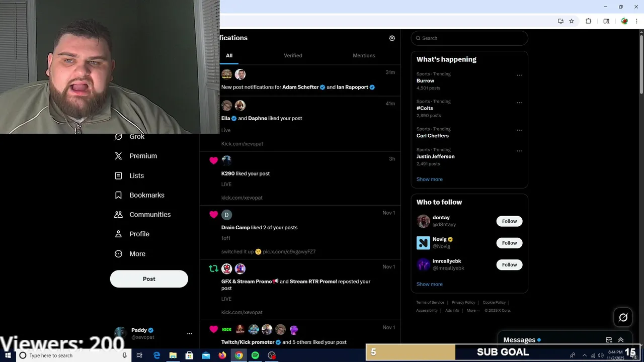
Task: Click the Bookmarks ribbon icon
Action: tap(118, 195)
